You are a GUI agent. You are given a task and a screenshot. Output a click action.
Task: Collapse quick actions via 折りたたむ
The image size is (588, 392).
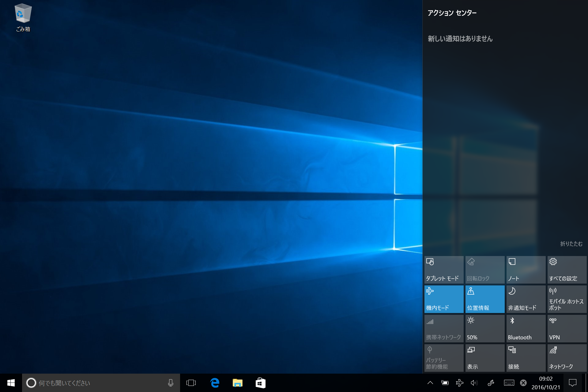(571, 244)
